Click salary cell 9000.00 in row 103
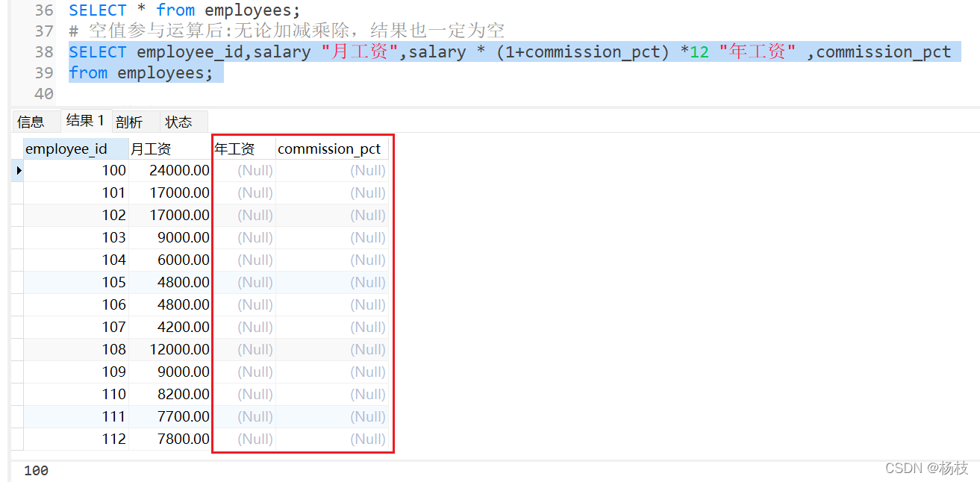 [170, 237]
